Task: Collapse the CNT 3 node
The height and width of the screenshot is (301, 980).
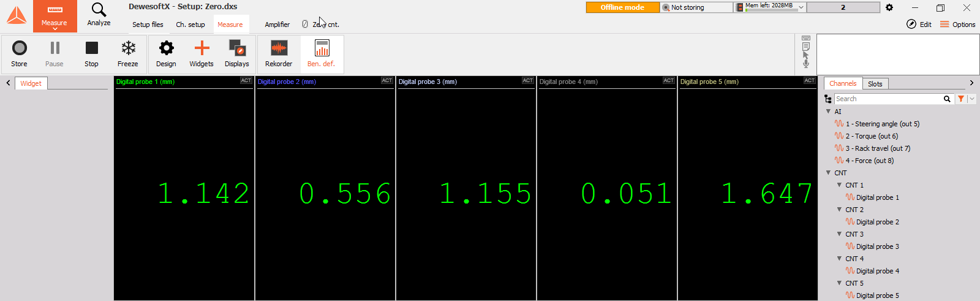Action: click(x=840, y=234)
